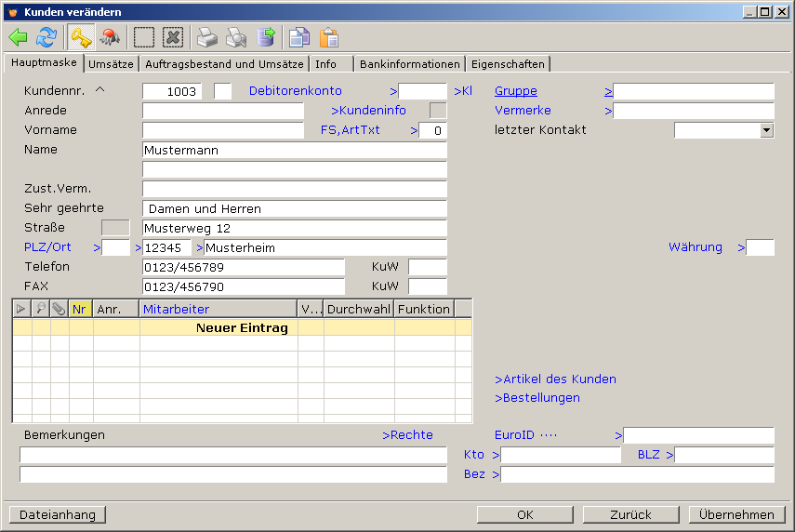Click into the Telefon input field
The width and height of the screenshot is (795, 532).
pos(243,267)
